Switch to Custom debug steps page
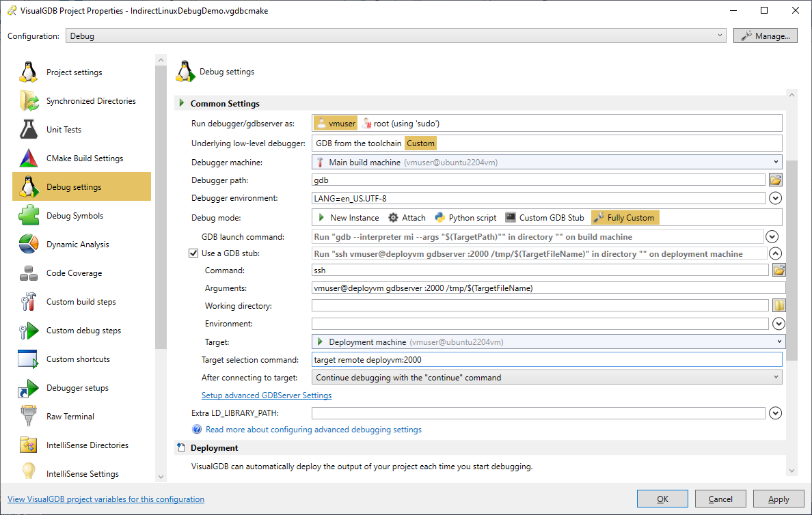Viewport: 812px width, 515px height. click(x=83, y=331)
